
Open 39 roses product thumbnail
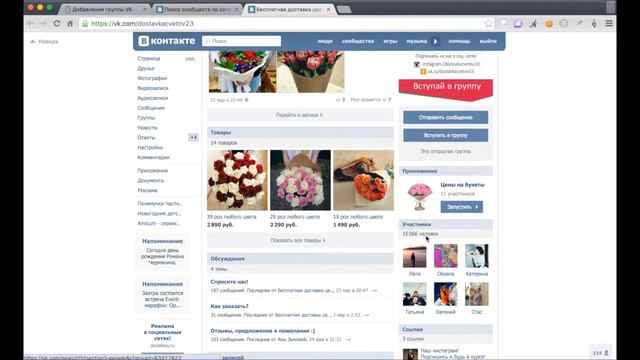click(237, 180)
